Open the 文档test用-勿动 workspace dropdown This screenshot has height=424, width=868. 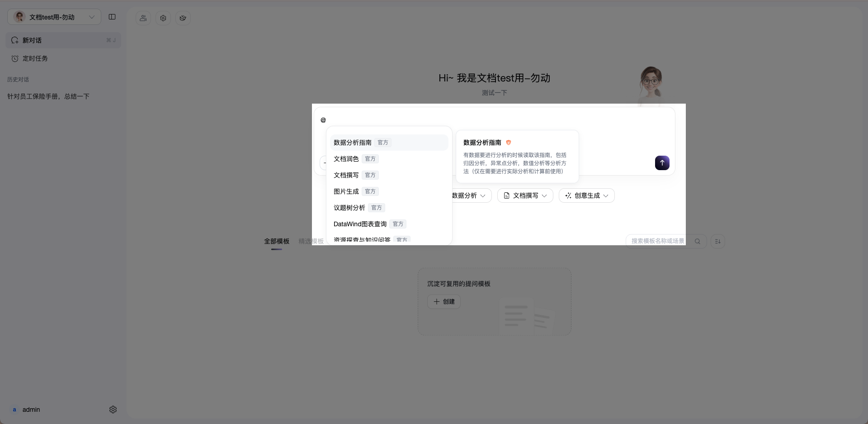pyautogui.click(x=54, y=17)
